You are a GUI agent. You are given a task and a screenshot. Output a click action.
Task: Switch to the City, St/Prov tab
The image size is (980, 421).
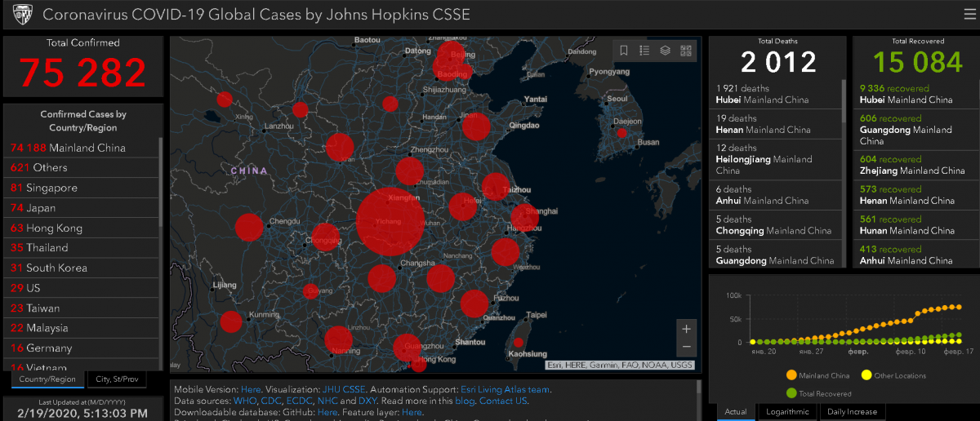coord(115,379)
